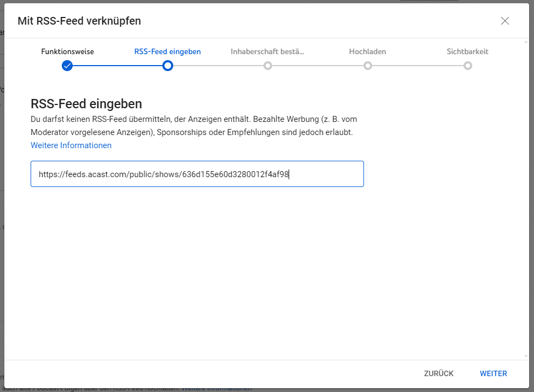Click the step circle under Sichtbarkeit
Viewport: 534px width, 392px height.
coord(467,66)
